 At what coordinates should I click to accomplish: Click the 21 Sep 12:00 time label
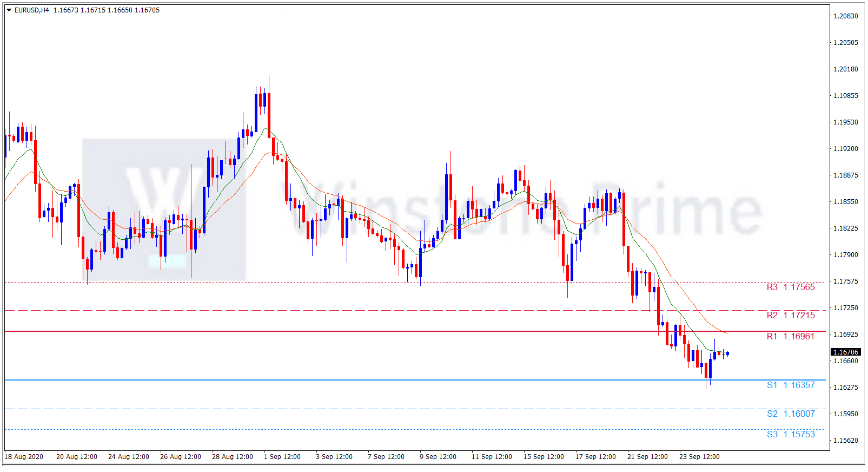(647, 456)
